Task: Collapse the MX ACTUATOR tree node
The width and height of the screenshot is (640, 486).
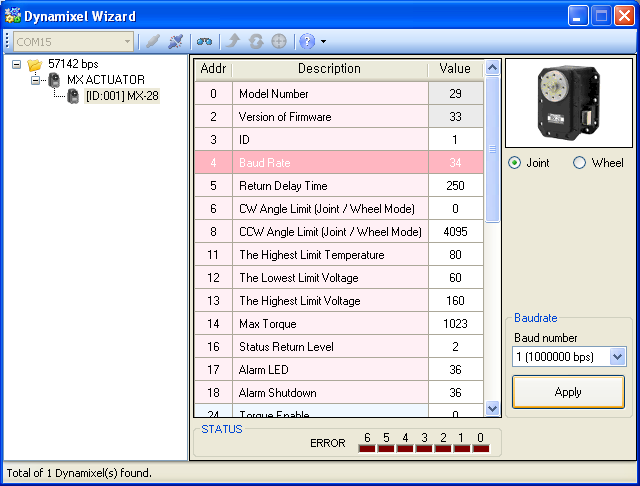Action: pyautogui.click(x=35, y=80)
